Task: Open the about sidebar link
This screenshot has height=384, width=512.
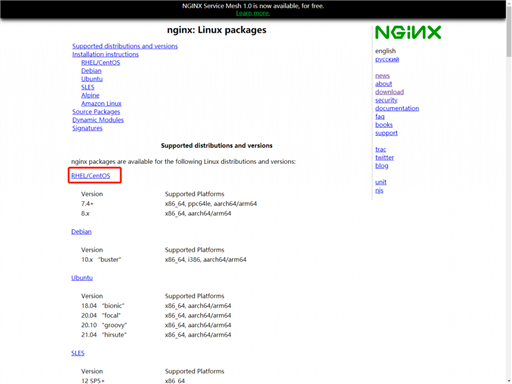Action: (384, 84)
